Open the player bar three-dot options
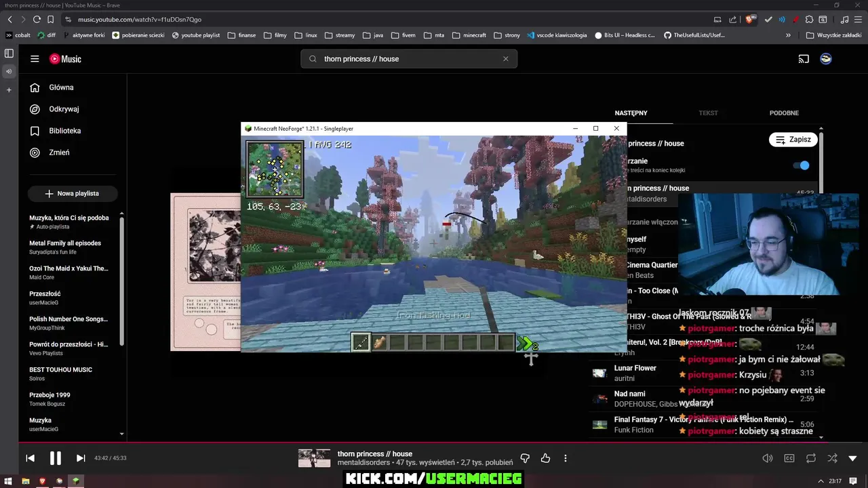 (566, 458)
